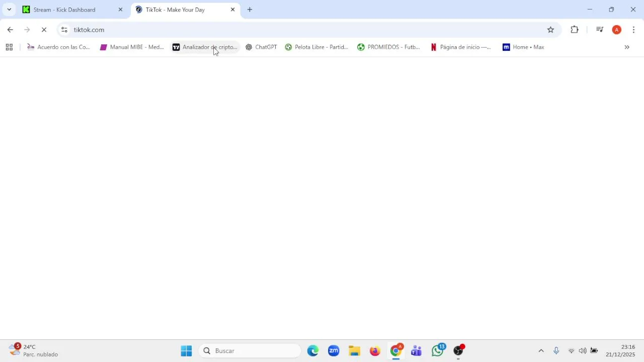Open Chrome three-dot menu

[x=633, y=30]
